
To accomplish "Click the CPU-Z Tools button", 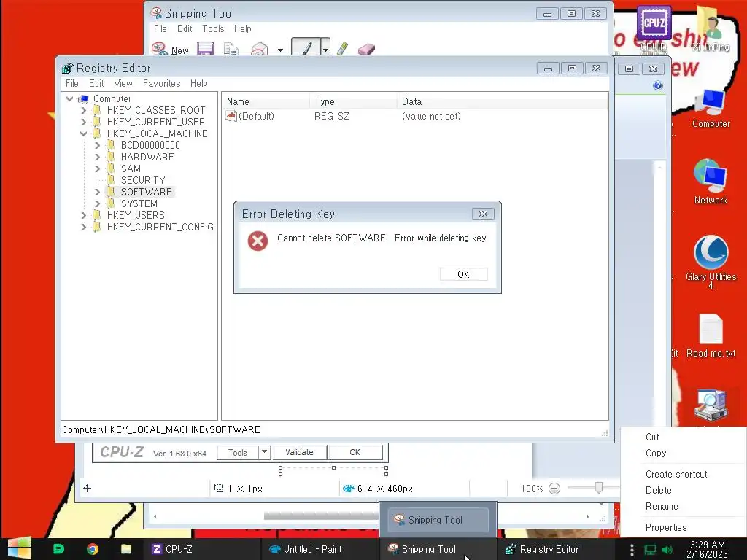I will [x=237, y=452].
